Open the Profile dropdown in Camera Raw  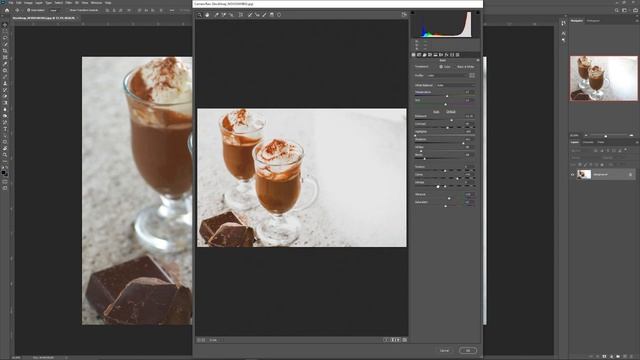(x=447, y=76)
